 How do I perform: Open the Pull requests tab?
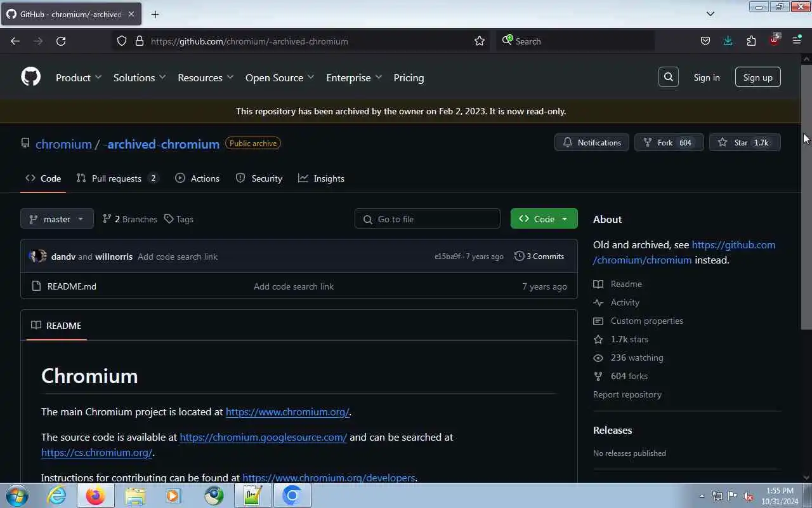(117, 178)
